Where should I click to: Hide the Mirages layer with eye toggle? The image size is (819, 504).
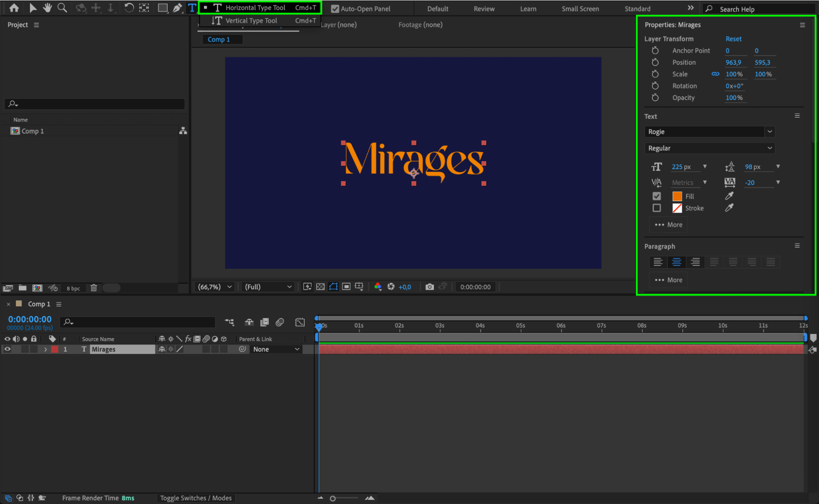pos(7,349)
